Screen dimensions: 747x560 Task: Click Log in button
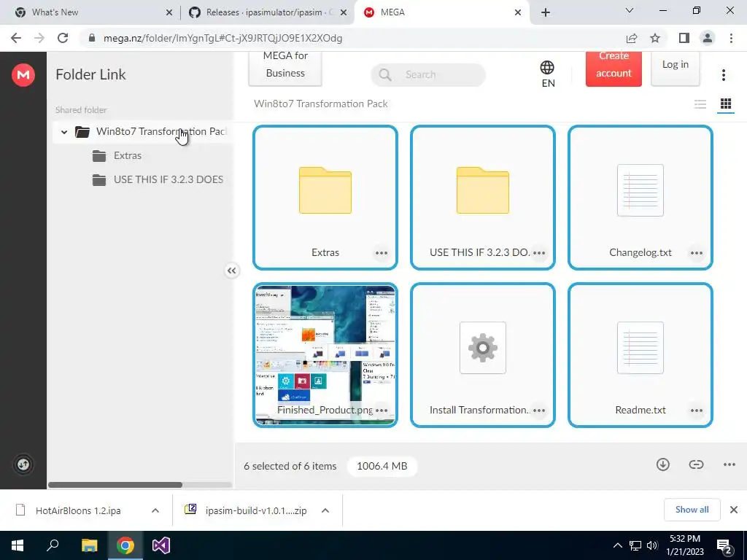[675, 68]
